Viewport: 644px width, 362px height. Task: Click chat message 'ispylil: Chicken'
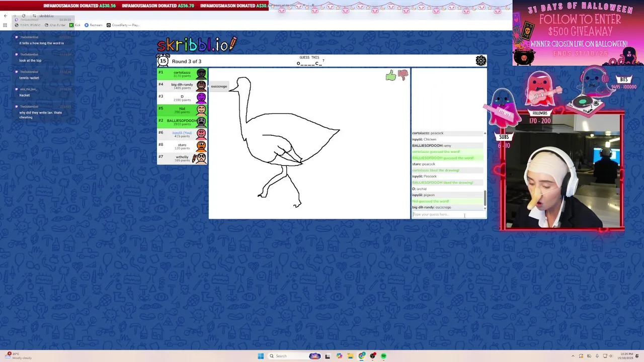pos(424,139)
